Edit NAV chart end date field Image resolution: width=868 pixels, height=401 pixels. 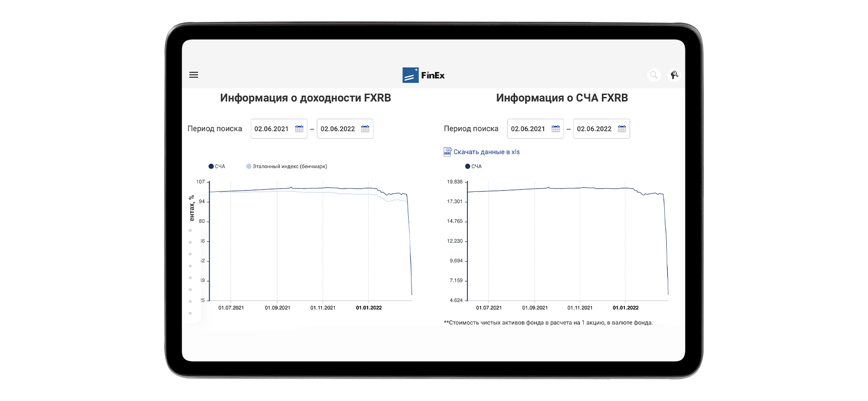pyautogui.click(x=601, y=129)
